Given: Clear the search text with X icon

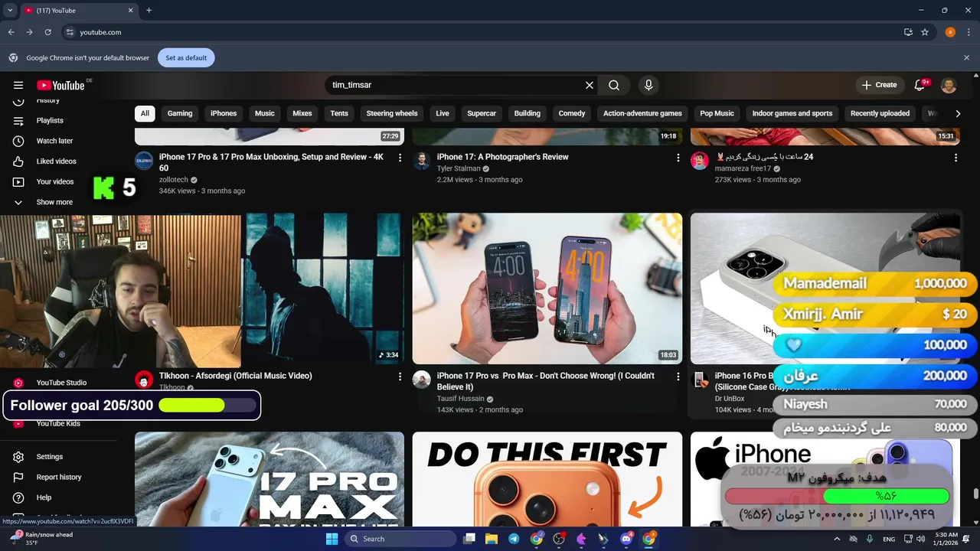Looking at the screenshot, I should 590,85.
